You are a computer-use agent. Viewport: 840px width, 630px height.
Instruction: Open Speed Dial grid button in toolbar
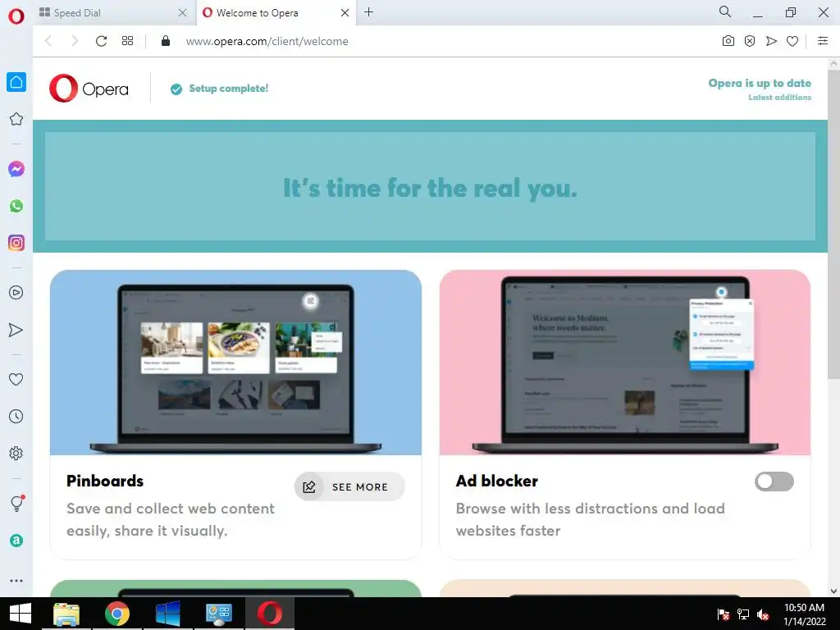click(x=127, y=41)
